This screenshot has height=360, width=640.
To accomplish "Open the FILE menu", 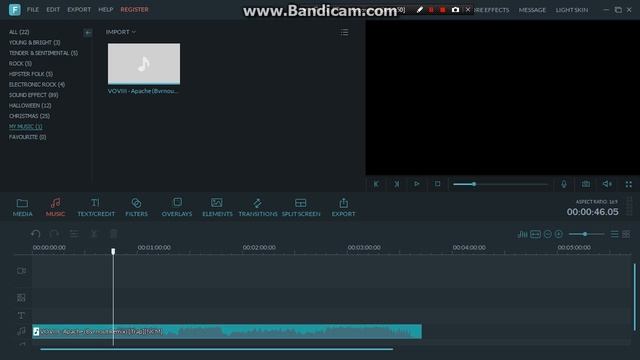I will click(33, 9).
